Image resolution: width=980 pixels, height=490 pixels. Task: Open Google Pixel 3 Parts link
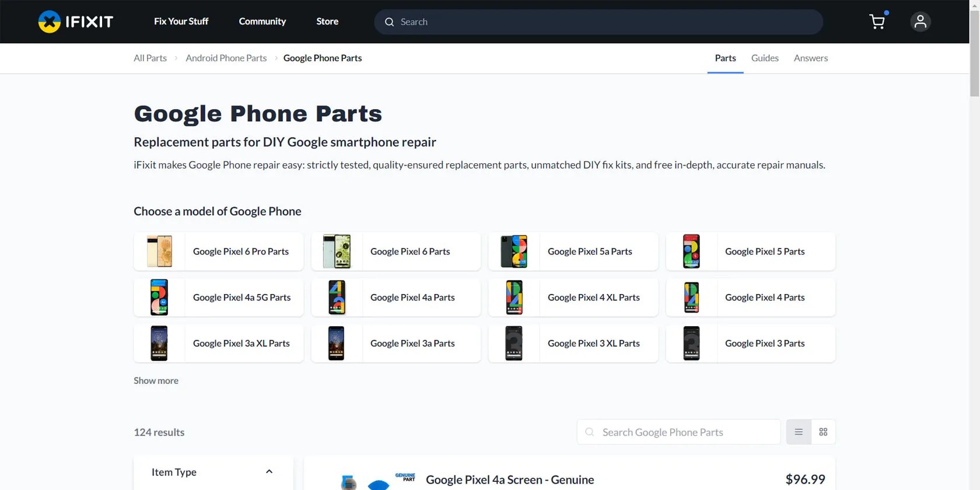(x=765, y=344)
